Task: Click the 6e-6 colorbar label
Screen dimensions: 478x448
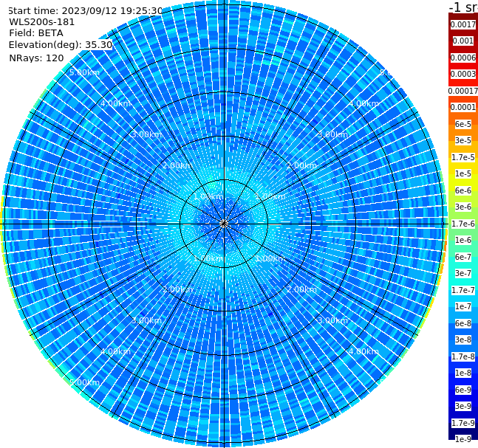Action: (463, 190)
